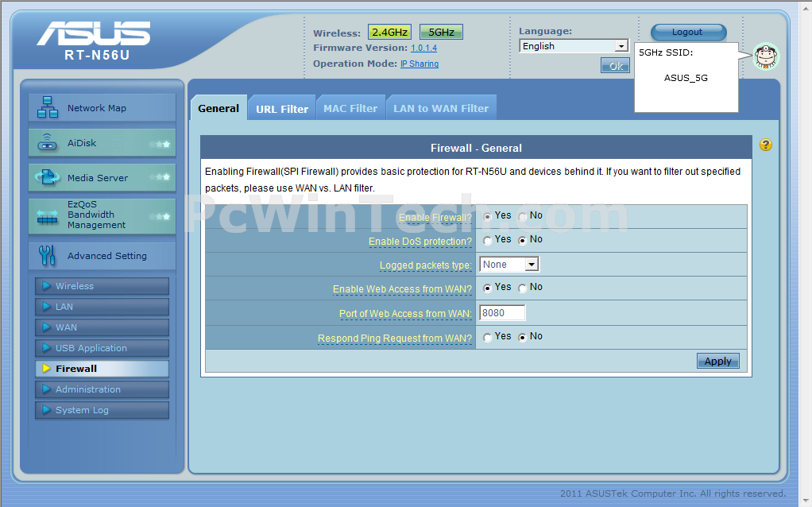Viewport: 812px width, 507px height.
Task: Click the language Ok button
Action: point(615,66)
